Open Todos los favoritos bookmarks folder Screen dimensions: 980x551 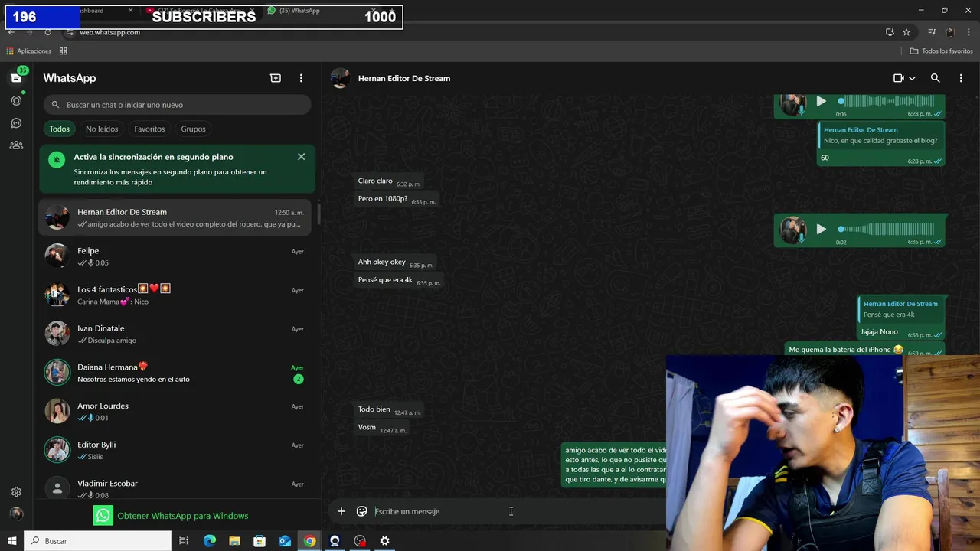(941, 51)
